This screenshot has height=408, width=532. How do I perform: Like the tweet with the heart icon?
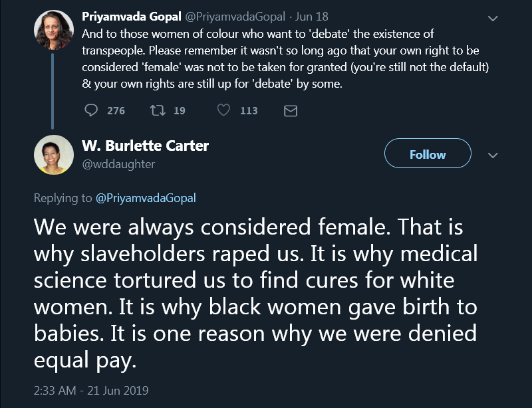pyautogui.click(x=224, y=110)
